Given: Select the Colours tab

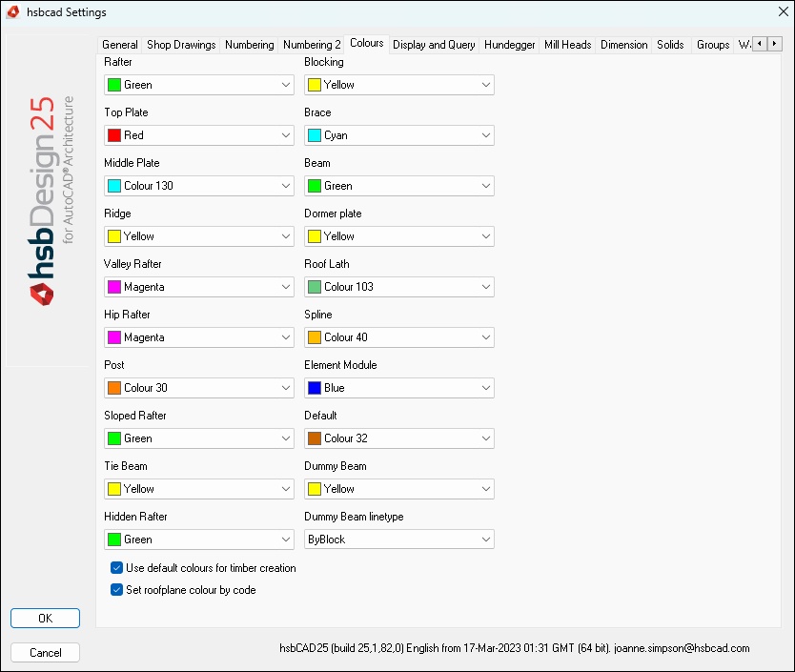Looking at the screenshot, I should point(367,43).
